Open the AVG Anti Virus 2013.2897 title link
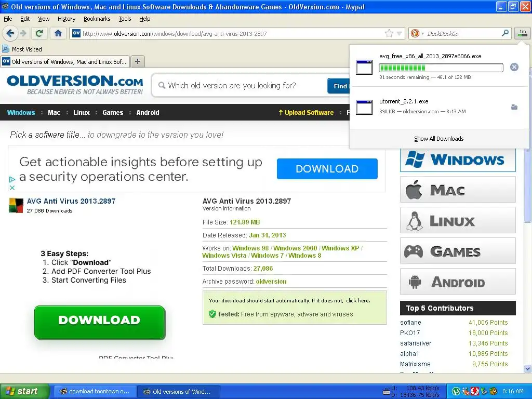Image resolution: width=532 pixels, height=399 pixels. [71, 201]
